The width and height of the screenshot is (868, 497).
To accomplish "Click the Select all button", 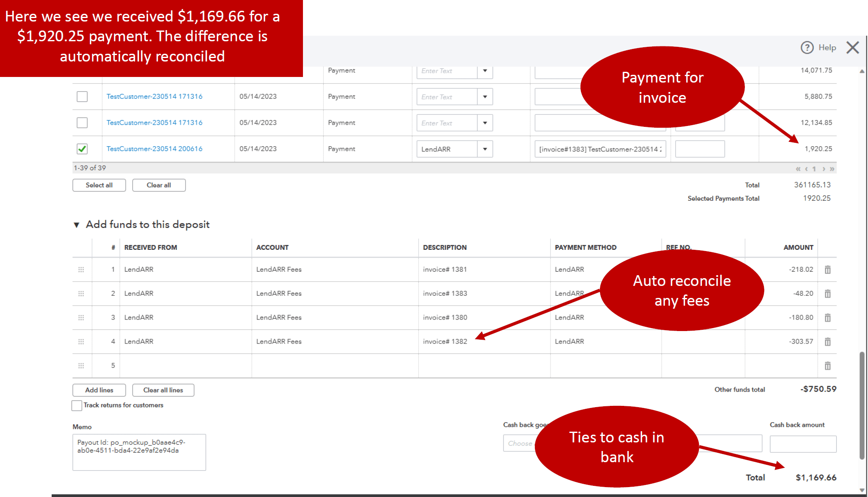I will [99, 185].
